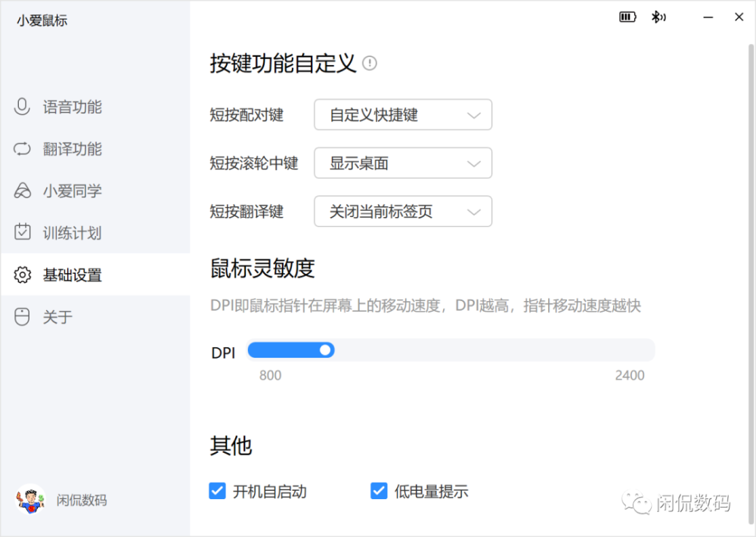Click the info icon next to 按键功能自定义
Viewport: 756px width, 537px height.
pos(370,64)
